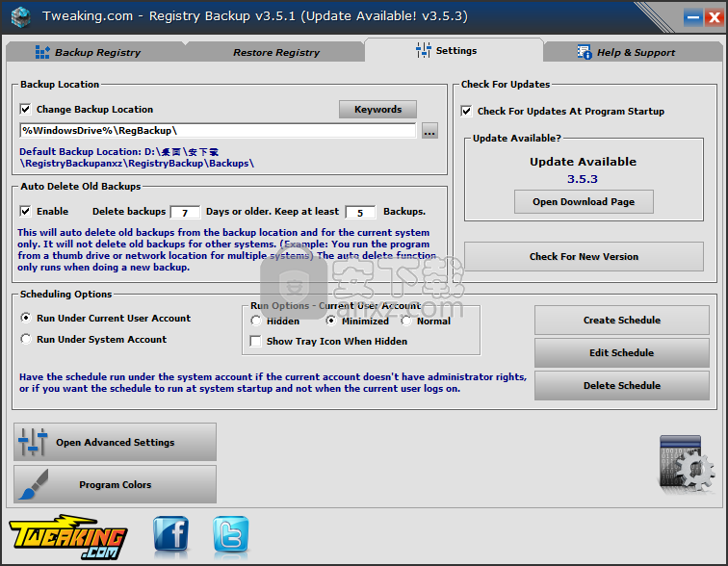Click the paintbrush icon on Program Colors
Viewport: 728px width, 566px height.
(x=34, y=484)
